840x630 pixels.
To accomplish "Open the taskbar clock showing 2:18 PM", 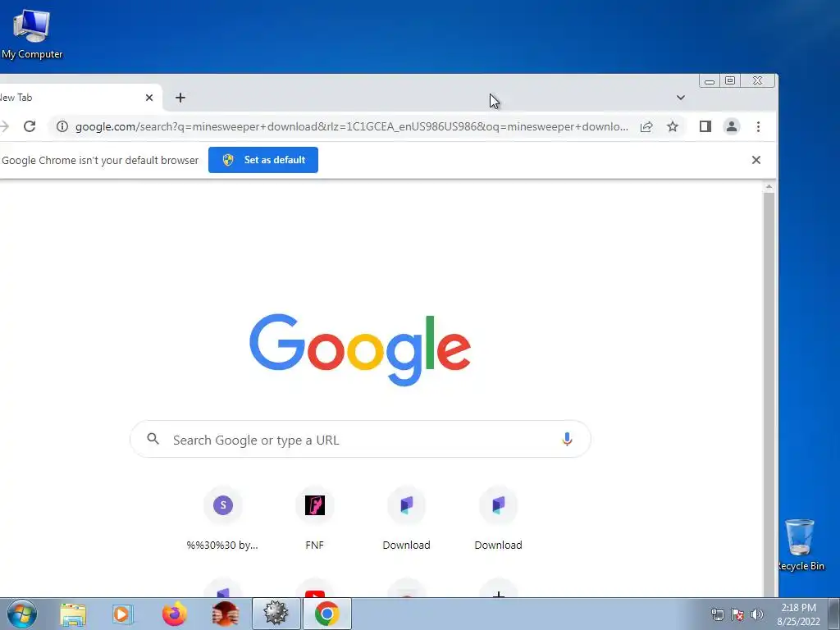I will coord(798,614).
